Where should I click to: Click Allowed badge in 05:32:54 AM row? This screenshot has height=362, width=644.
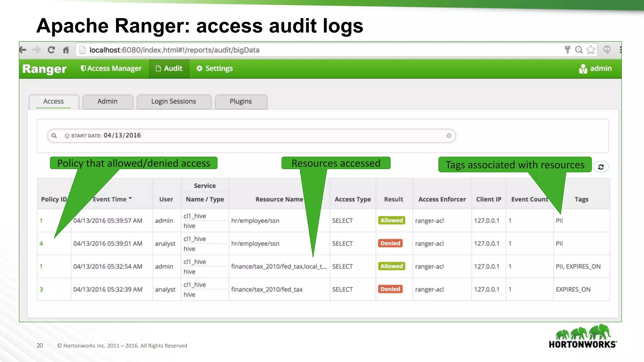coord(391,266)
